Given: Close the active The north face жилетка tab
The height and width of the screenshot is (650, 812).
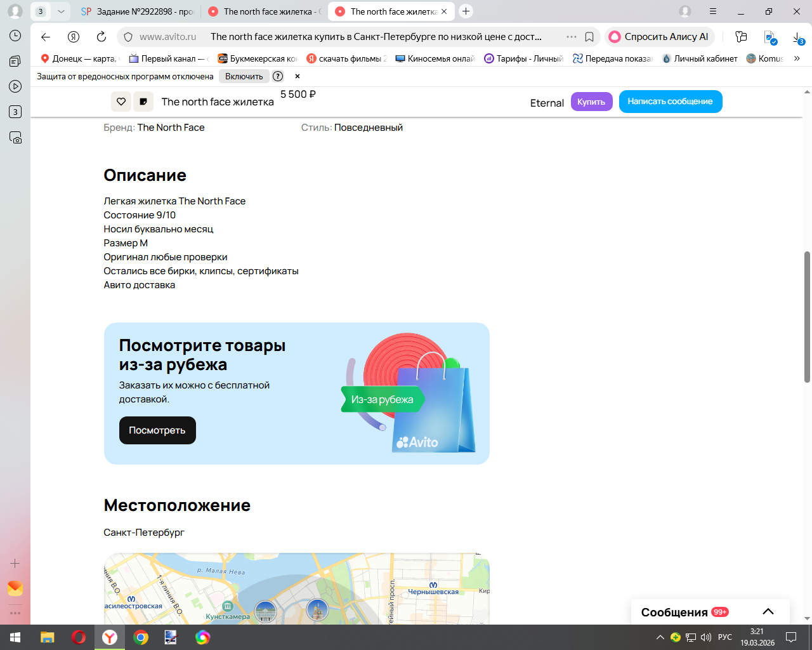Looking at the screenshot, I should (x=444, y=11).
